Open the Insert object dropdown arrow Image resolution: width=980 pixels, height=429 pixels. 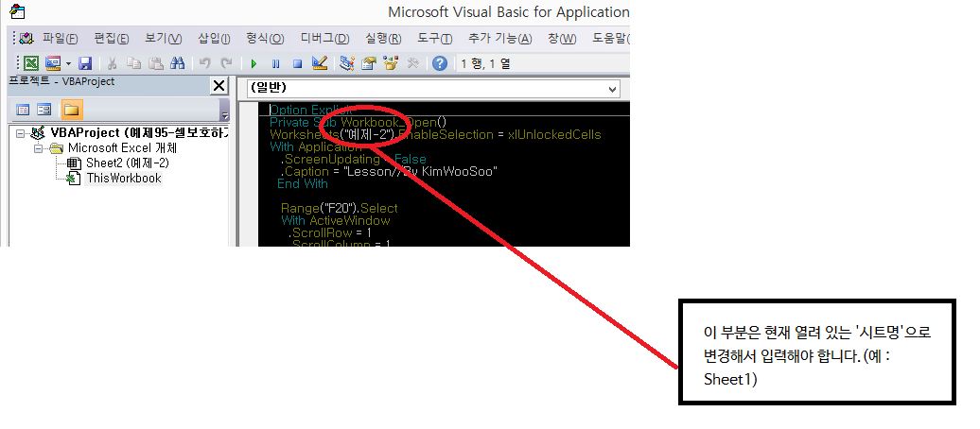point(68,63)
